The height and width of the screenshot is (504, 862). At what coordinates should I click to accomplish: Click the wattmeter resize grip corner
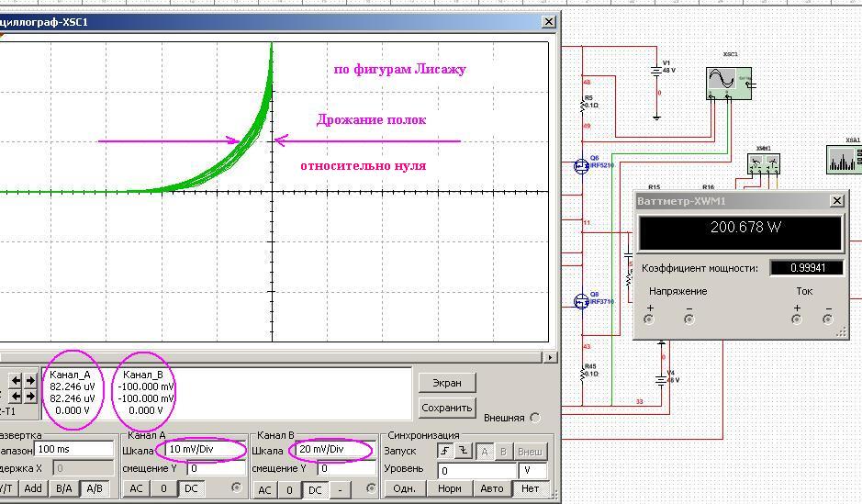[x=842, y=332]
